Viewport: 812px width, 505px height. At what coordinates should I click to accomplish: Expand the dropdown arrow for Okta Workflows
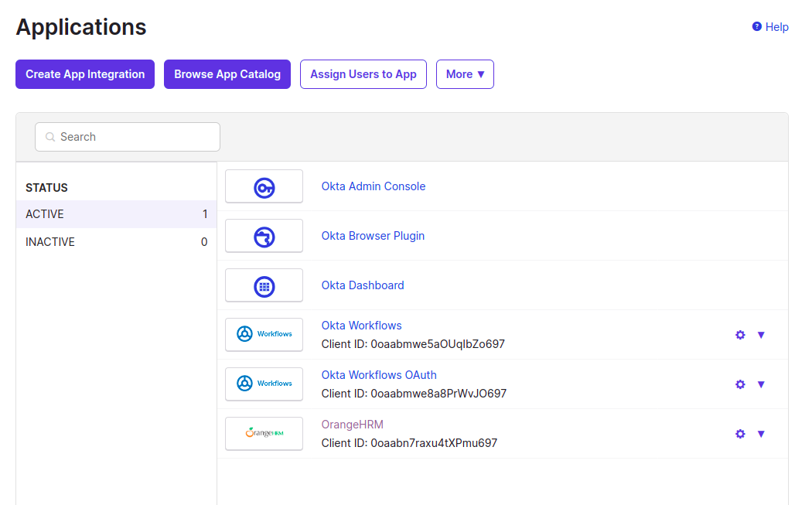(x=761, y=335)
